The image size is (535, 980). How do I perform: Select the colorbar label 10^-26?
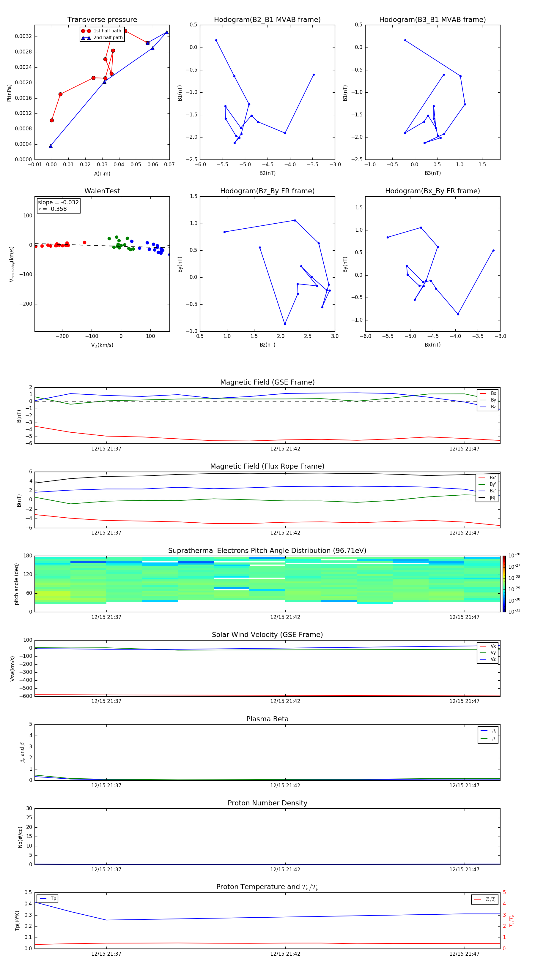(514, 555)
